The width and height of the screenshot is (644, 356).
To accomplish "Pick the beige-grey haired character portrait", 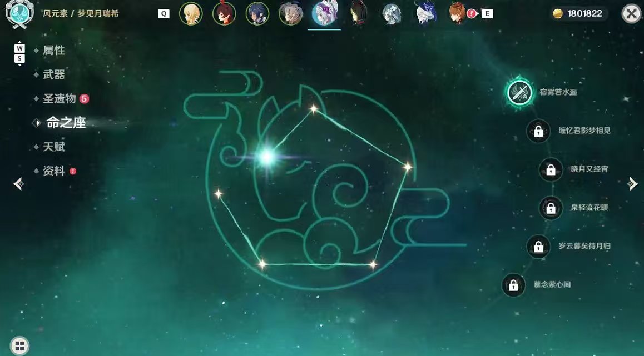I will pyautogui.click(x=290, y=13).
